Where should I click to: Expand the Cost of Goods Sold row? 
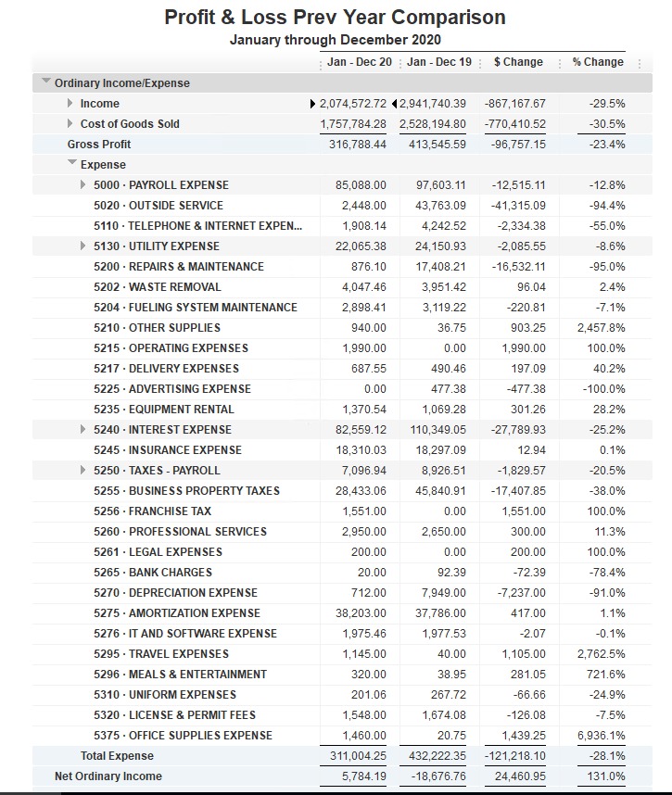70,124
